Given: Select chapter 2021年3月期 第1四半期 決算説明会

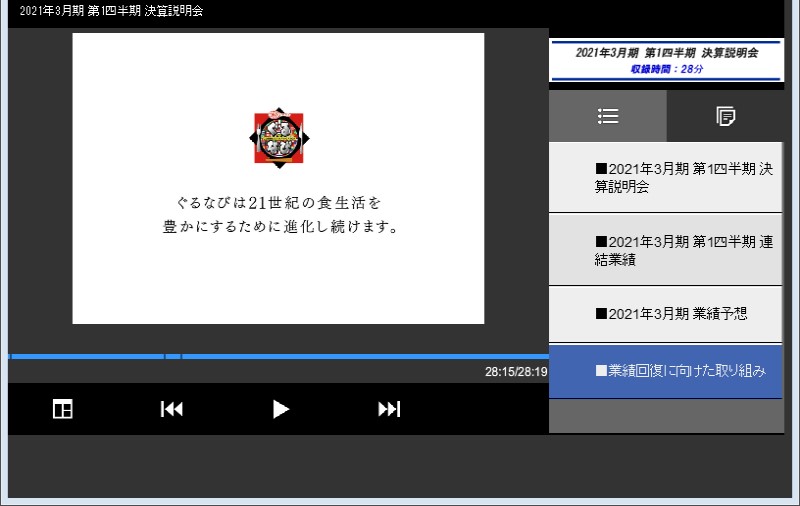Looking at the screenshot, I should coord(665,177).
